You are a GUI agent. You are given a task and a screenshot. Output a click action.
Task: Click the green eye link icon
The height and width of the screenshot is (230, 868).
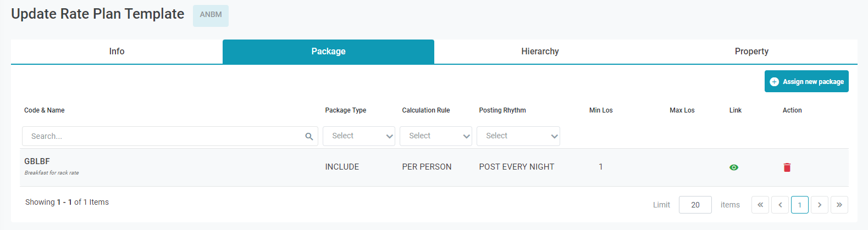[x=734, y=167]
